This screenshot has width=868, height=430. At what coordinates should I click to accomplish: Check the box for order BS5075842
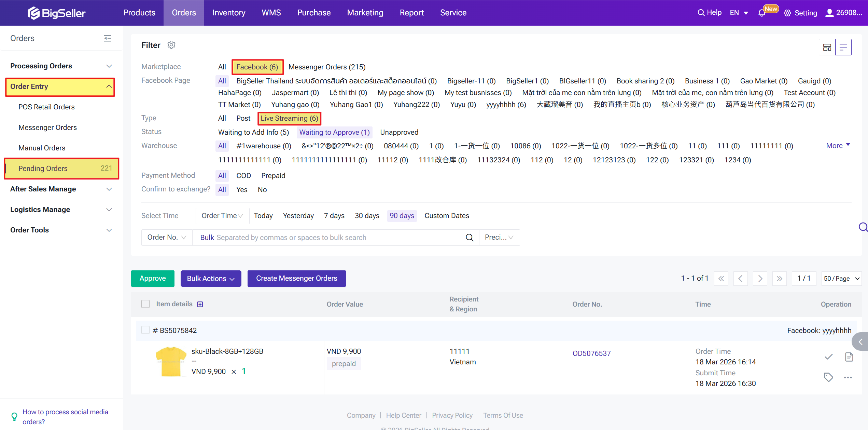[145, 330]
